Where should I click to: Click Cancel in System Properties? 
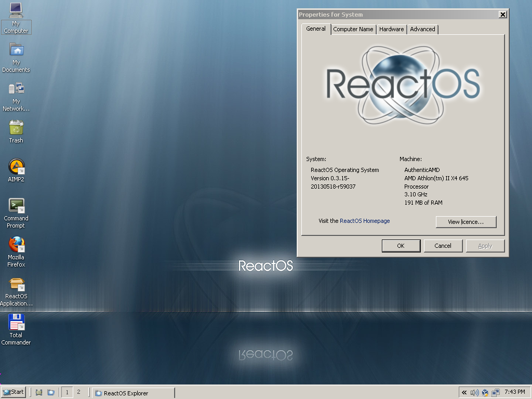click(443, 246)
